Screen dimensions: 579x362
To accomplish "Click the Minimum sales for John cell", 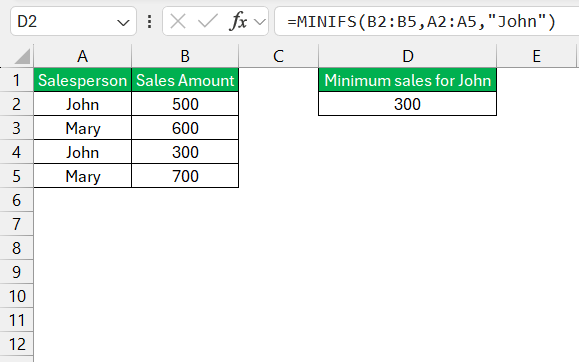I will 408,80.
